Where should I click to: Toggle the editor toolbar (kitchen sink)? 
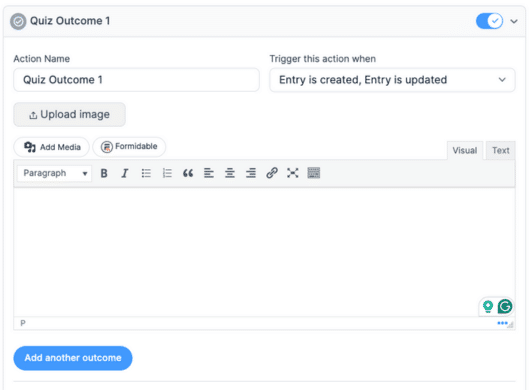314,173
